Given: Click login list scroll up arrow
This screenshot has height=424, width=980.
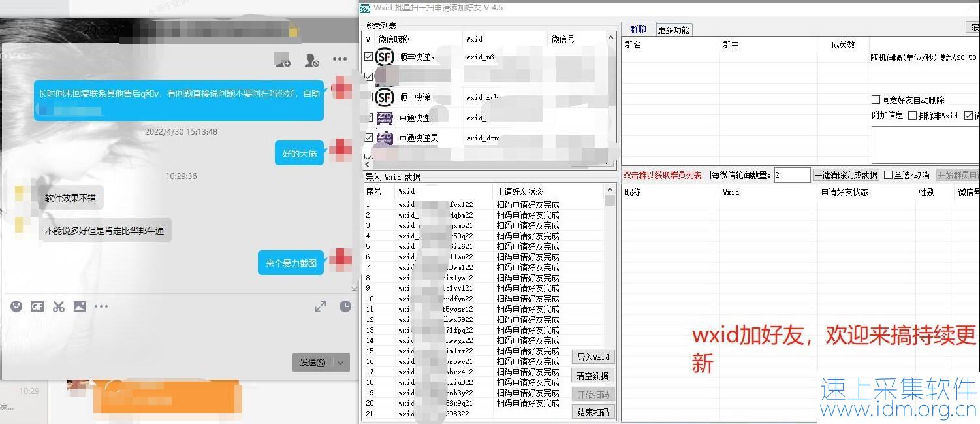Looking at the screenshot, I should [611, 38].
